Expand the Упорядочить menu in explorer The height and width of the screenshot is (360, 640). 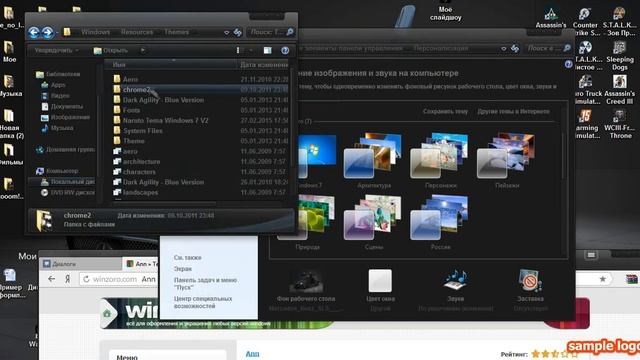[x=56, y=50]
